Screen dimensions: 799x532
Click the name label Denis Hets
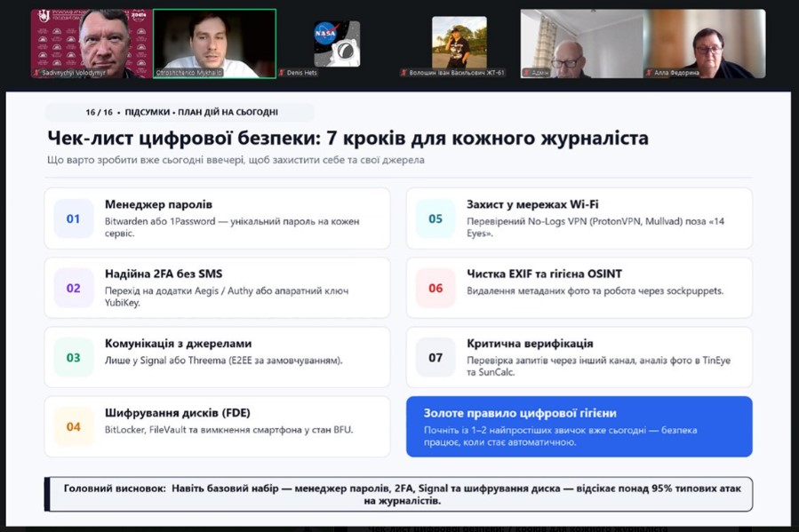[x=301, y=73]
